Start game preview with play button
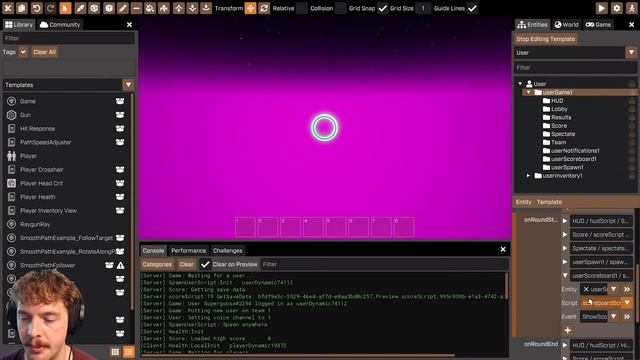Screen dimensions: 640x360 coord(602,8)
